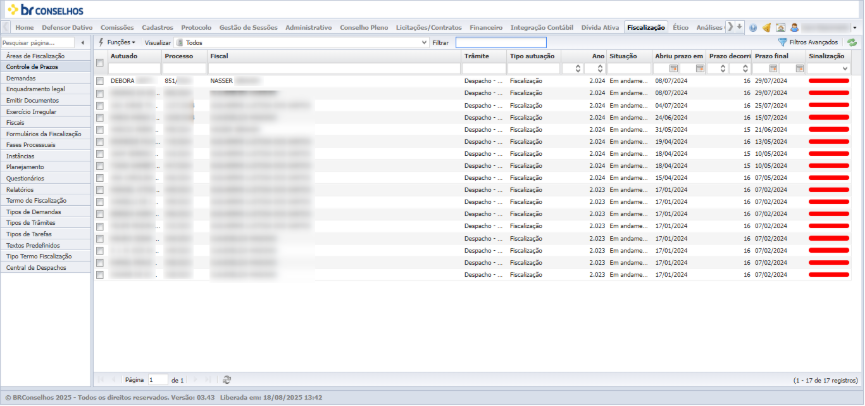This screenshot has width=865, height=406.
Task: Click the red Sinalização bar in DEBORA row
Action: coord(829,81)
